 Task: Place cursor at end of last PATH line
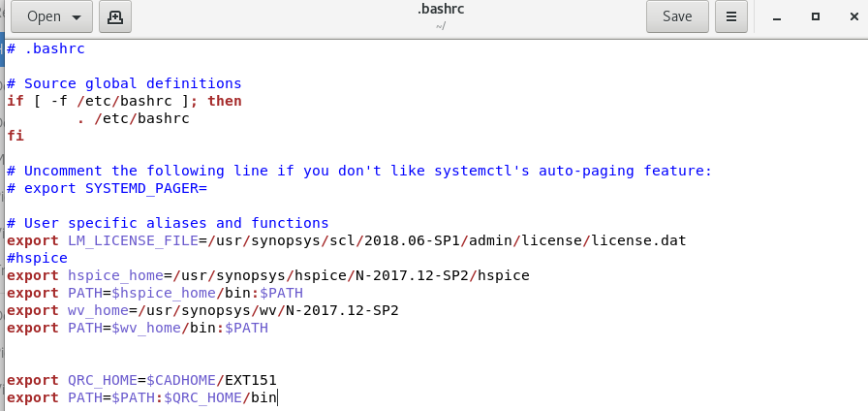click(278, 397)
